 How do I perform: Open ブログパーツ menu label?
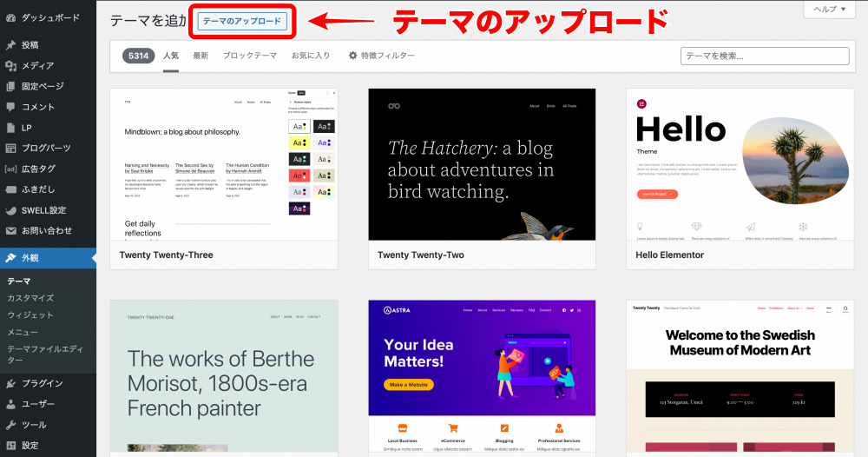[x=46, y=149]
